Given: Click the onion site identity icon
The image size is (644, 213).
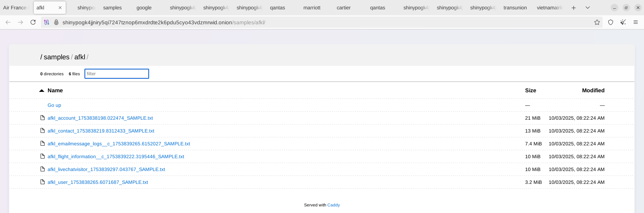Looking at the screenshot, I should click(56, 22).
